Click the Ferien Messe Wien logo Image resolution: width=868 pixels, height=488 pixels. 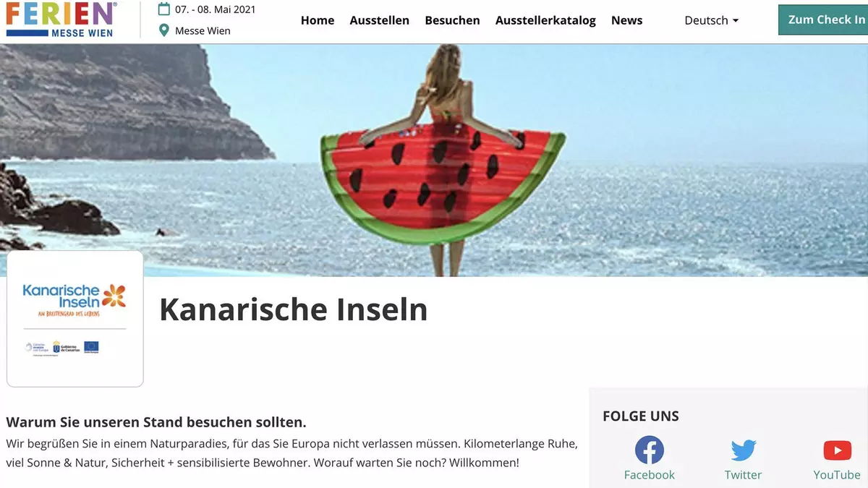[61, 20]
